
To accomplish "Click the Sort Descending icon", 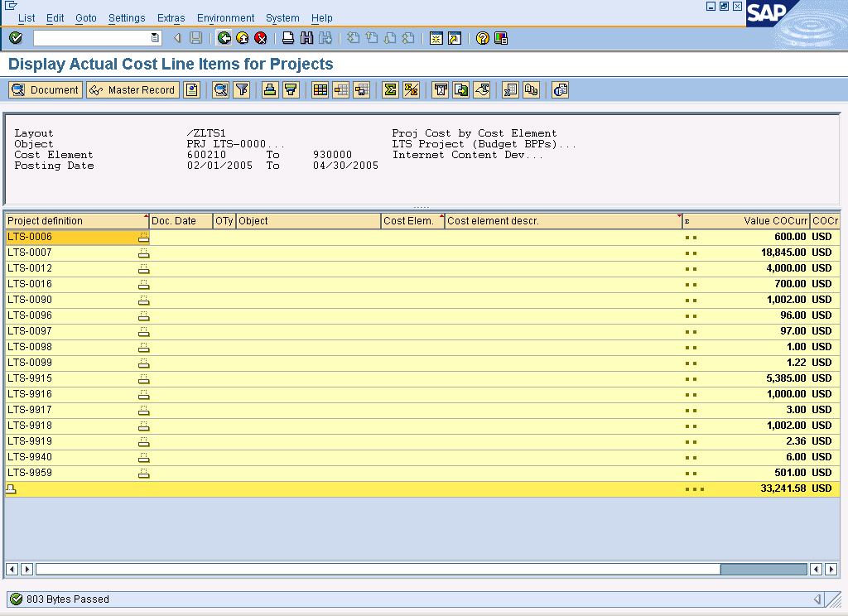I will [x=291, y=89].
